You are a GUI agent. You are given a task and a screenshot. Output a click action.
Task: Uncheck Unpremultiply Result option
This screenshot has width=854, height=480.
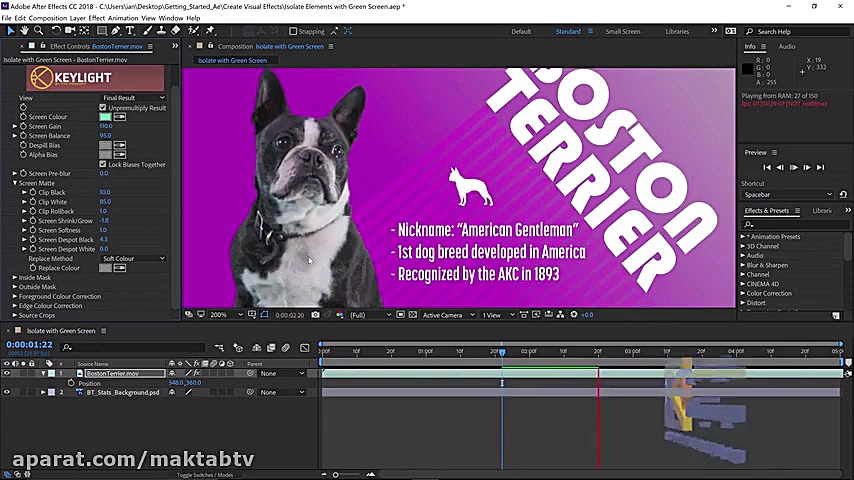click(103, 107)
